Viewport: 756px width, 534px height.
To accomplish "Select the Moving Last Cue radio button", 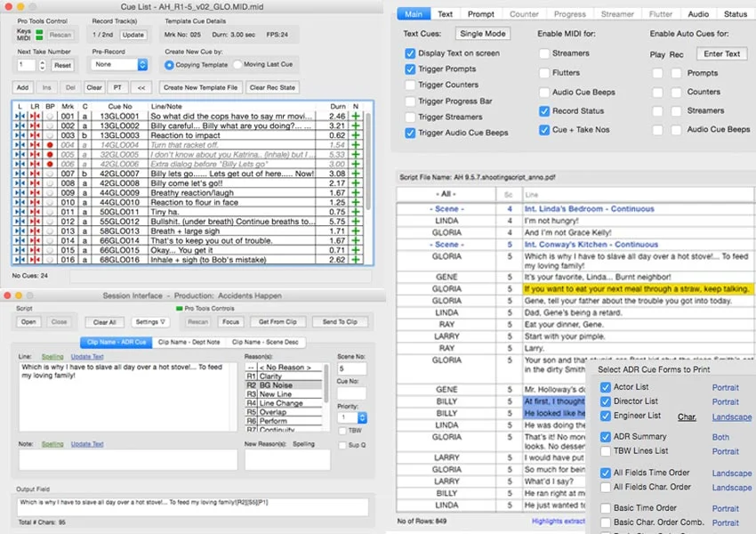I will point(237,65).
